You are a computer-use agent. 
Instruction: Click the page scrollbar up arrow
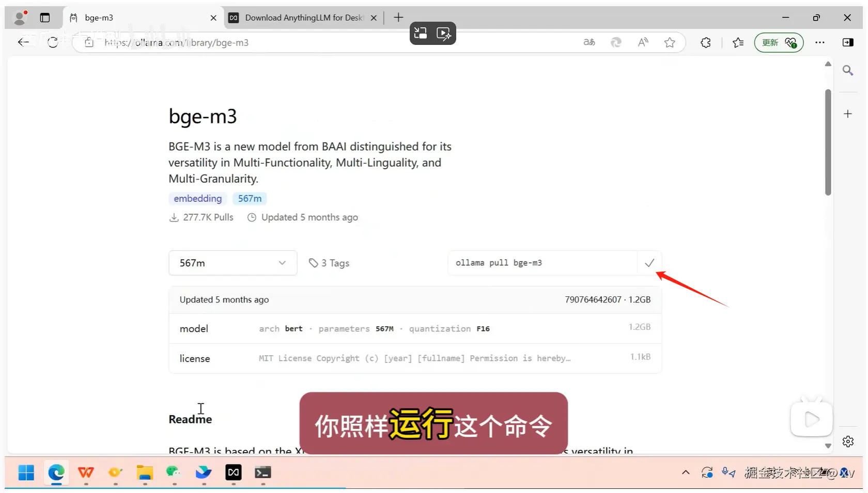tap(828, 64)
